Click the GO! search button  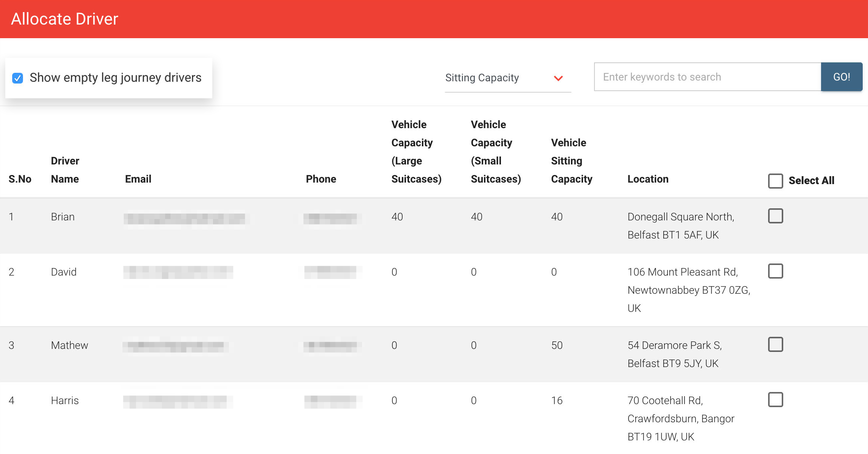842,77
